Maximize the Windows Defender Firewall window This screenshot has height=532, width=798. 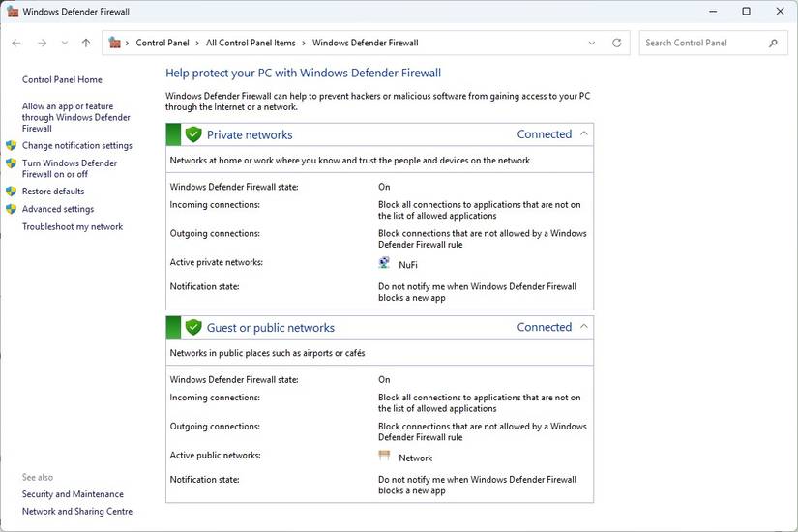point(746,12)
